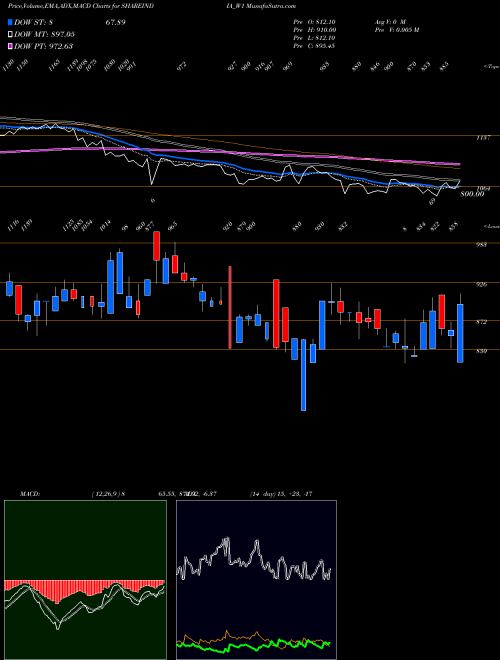500x660 pixels.
Task: Click the '872' candlestick axis label
Action: click(x=482, y=322)
